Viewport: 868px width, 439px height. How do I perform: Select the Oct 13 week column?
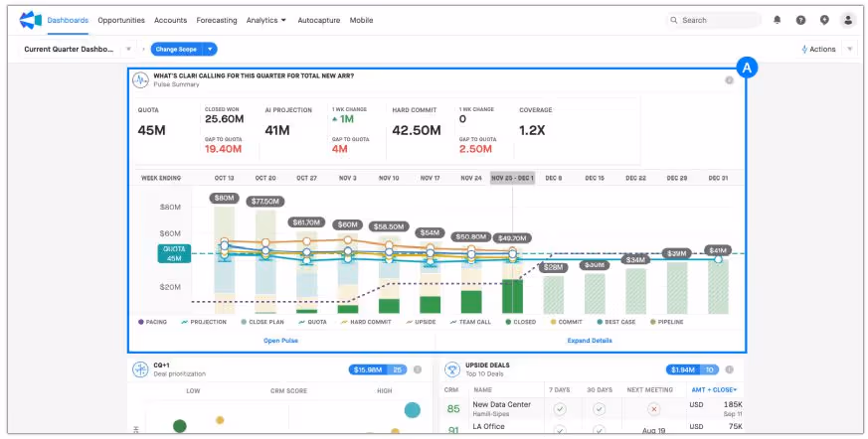(x=224, y=178)
